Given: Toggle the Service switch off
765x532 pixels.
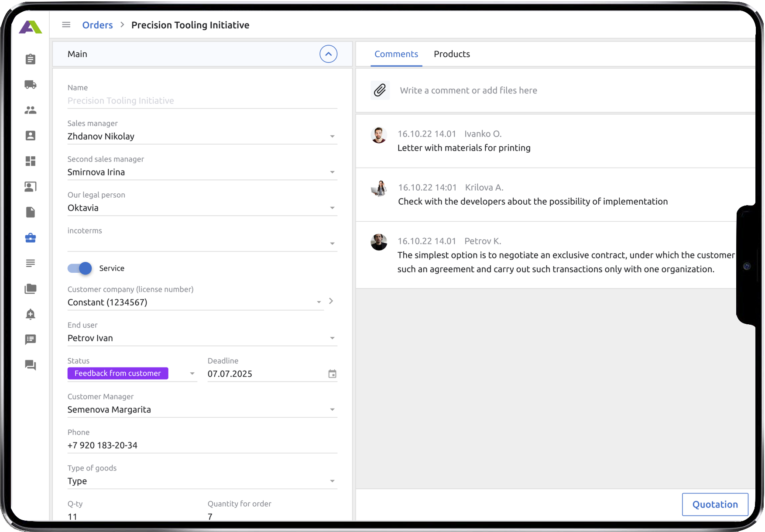Looking at the screenshot, I should (80, 268).
